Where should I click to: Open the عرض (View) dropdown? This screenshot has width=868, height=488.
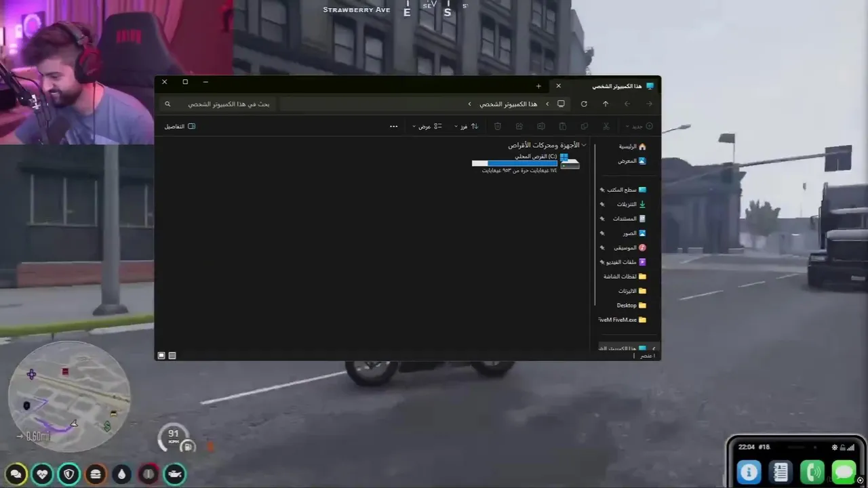click(x=427, y=126)
